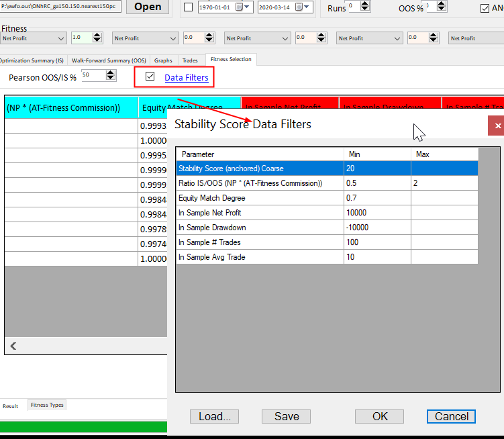Screen dimensions: 504x439
Task: Uncheck the AN checkbox at top right
Action: click(x=485, y=8)
